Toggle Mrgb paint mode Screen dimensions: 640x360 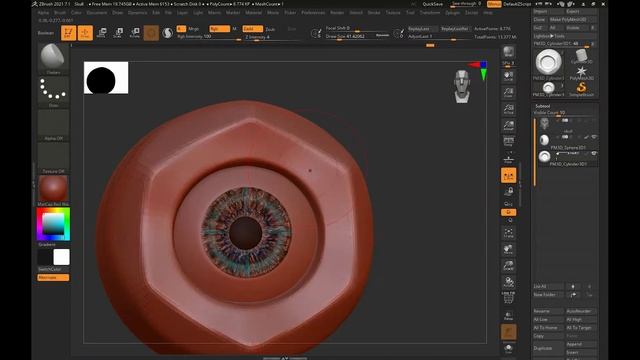(193, 29)
